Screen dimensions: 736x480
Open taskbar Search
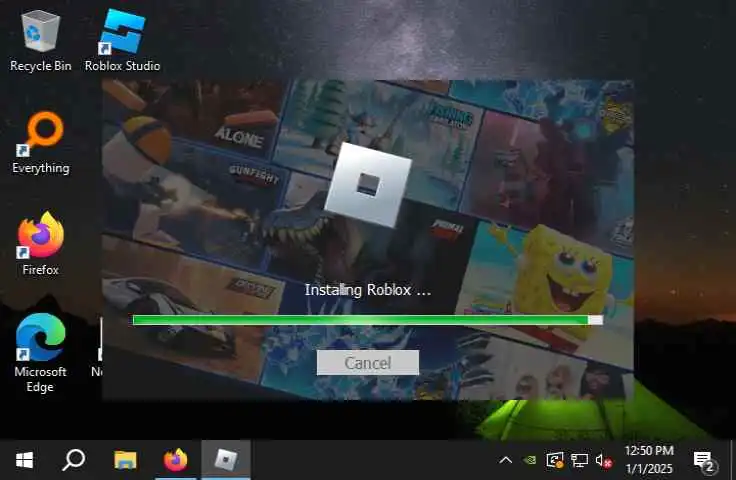click(x=74, y=460)
